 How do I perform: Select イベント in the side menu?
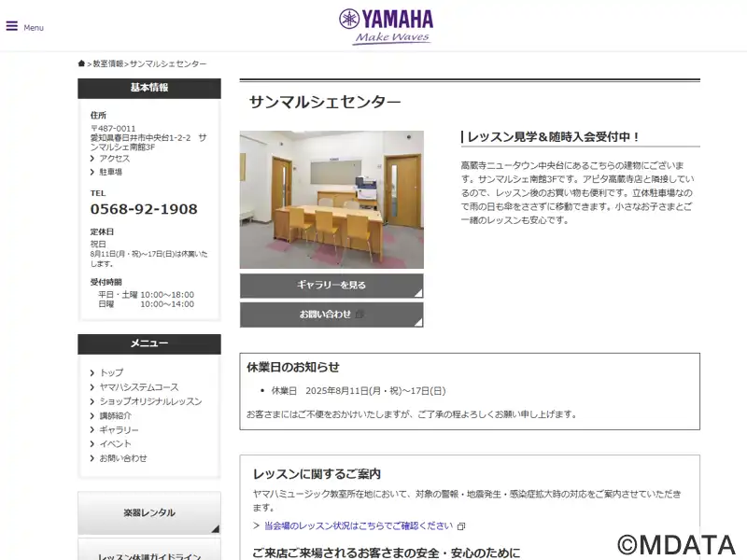(x=115, y=444)
